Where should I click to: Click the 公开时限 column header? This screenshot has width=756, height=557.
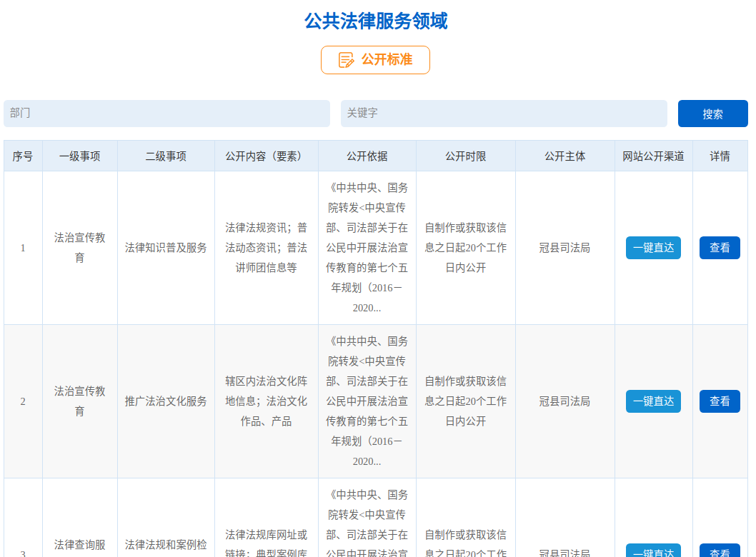(x=466, y=156)
